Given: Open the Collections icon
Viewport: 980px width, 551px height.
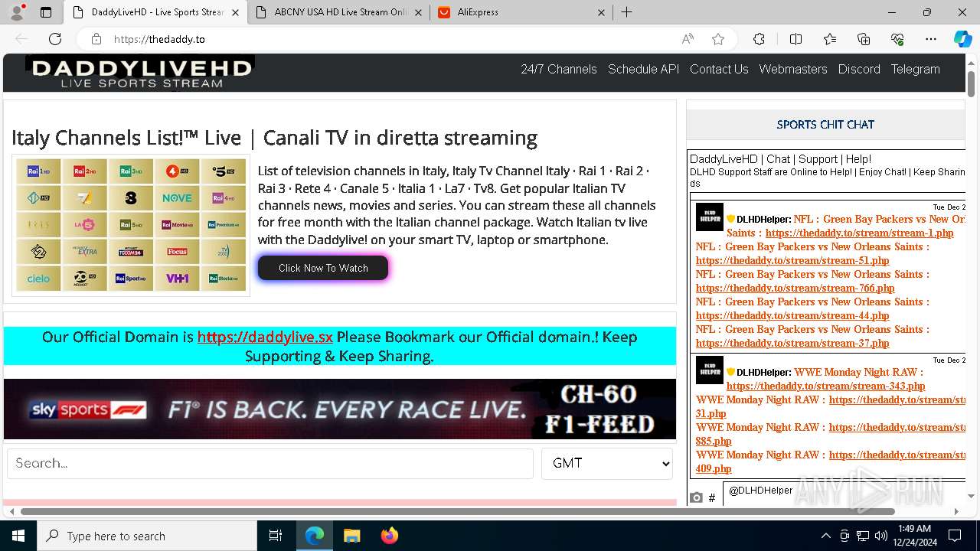Looking at the screenshot, I should (864, 39).
